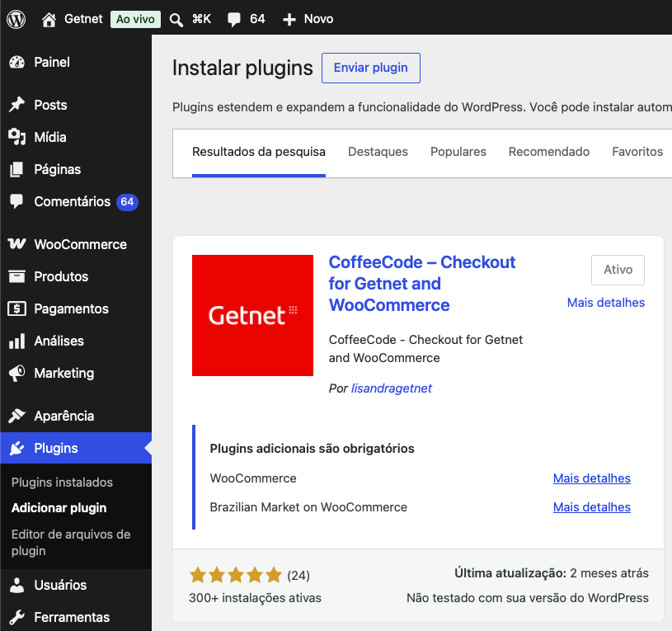
Task: Open comments bubble icon in admin bar
Action: 234,20
